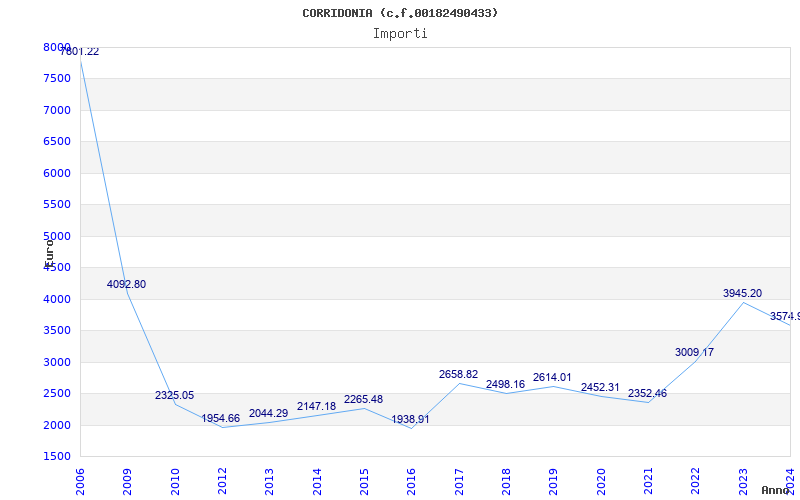Click the x-axis year 2006
Image resolution: width=800 pixels, height=500 pixels.
coord(80,482)
